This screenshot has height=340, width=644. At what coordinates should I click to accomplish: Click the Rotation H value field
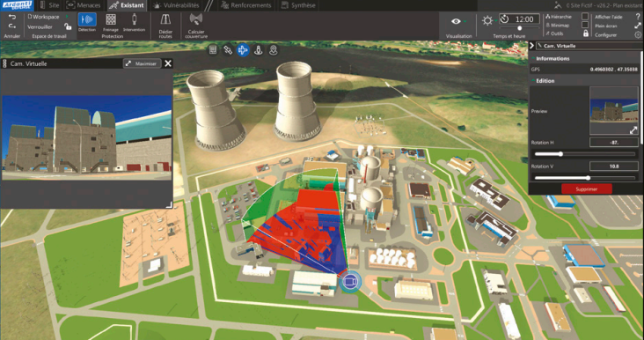point(614,143)
